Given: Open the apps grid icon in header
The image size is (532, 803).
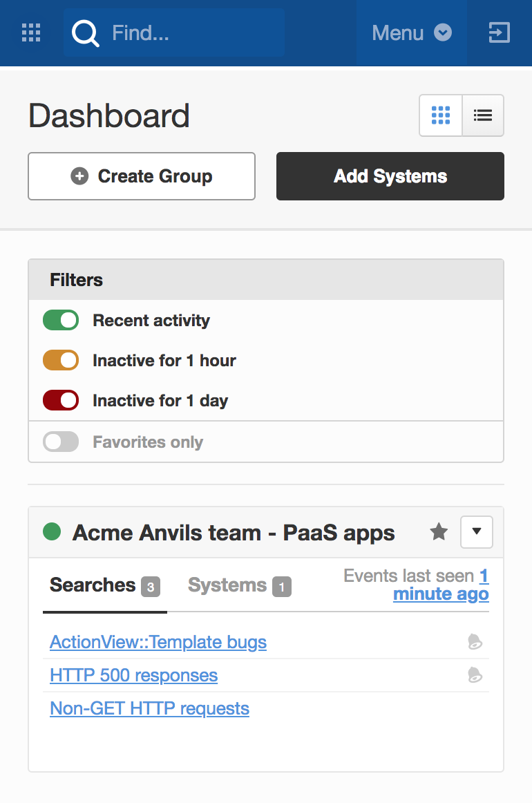Looking at the screenshot, I should point(31,32).
